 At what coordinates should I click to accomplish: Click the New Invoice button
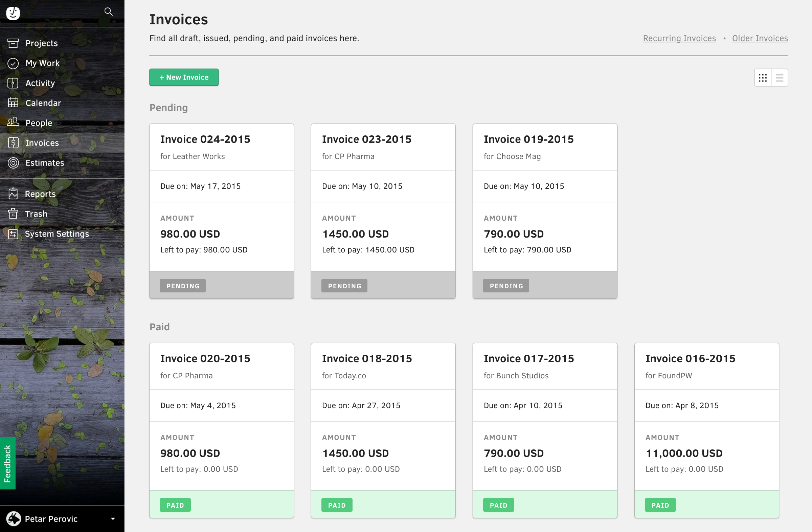click(x=184, y=77)
